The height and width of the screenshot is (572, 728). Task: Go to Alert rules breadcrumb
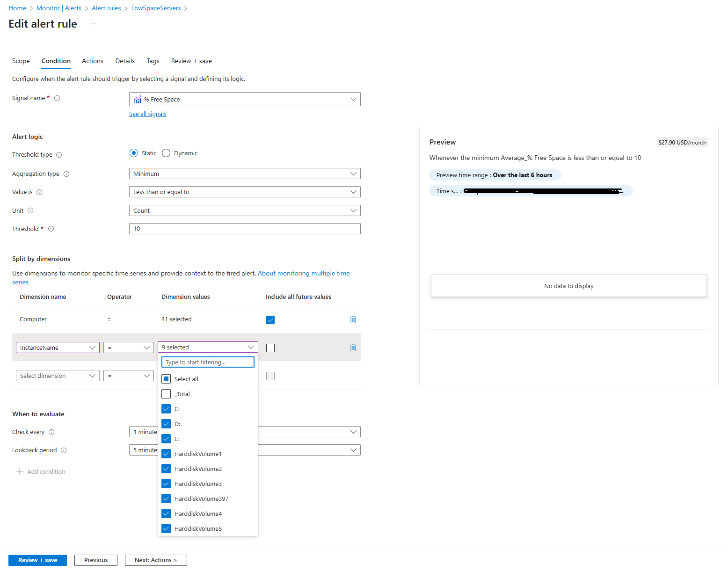[x=106, y=8]
